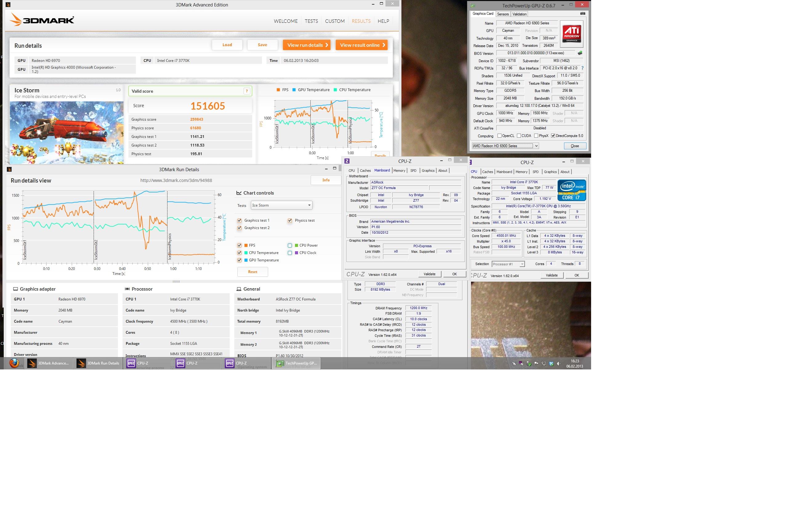This screenshot has height=532, width=798.
Task: Open Firefox from the taskbar
Action: pyautogui.click(x=14, y=363)
